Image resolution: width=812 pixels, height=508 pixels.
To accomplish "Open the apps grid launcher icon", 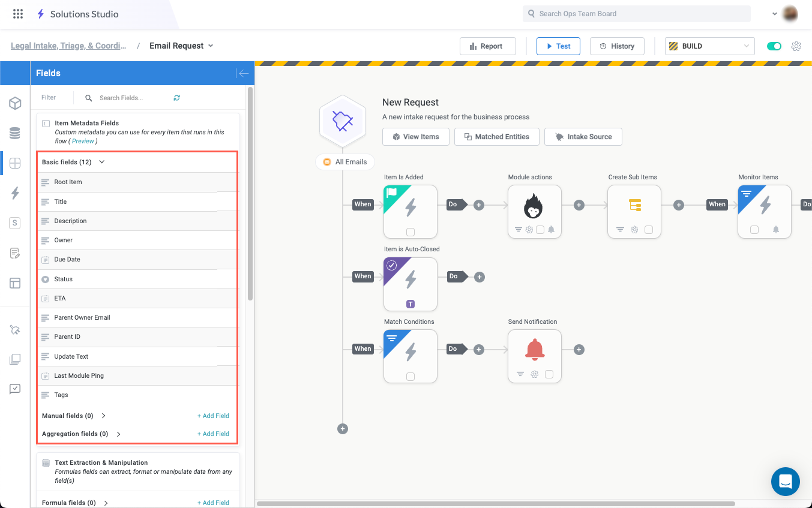I will pos(18,14).
